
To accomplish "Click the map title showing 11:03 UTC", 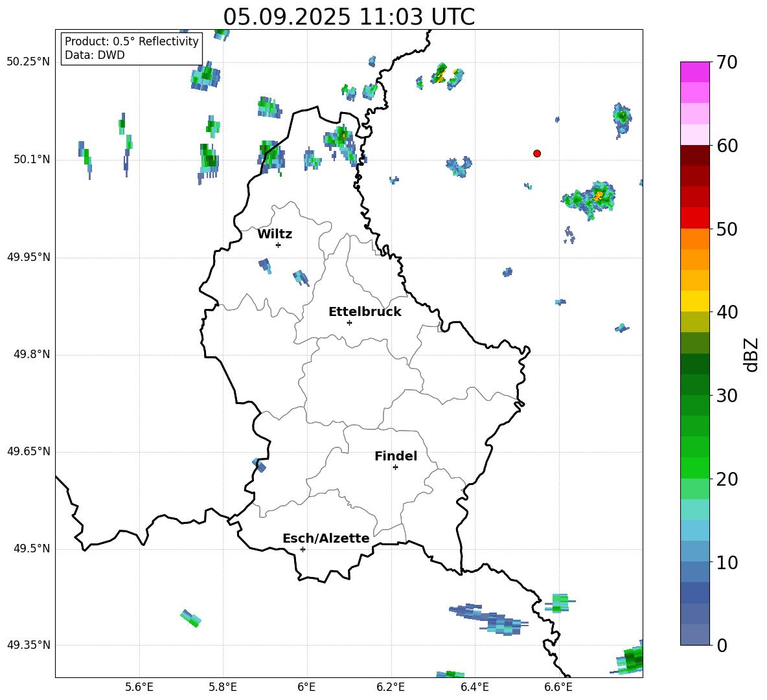I will pos(349,17).
